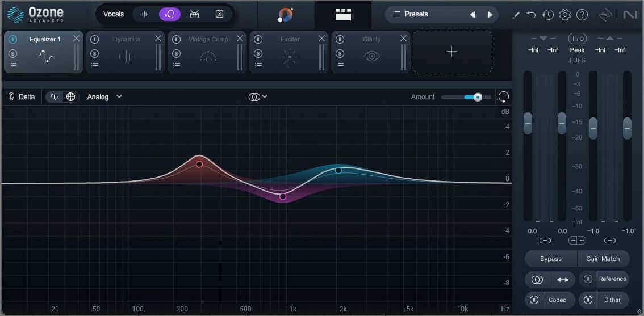Screen dimensions: 644x316
Task: Remove the Clarity module
Action: click(x=403, y=39)
